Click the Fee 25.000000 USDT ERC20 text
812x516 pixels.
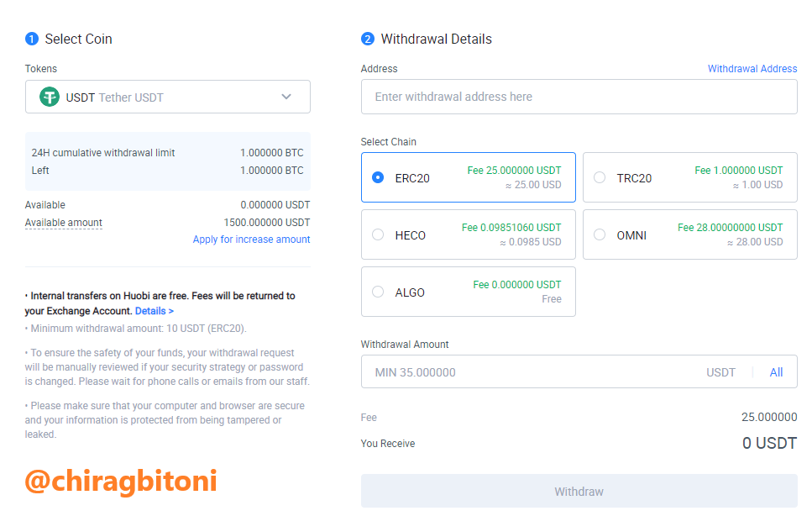coord(514,171)
